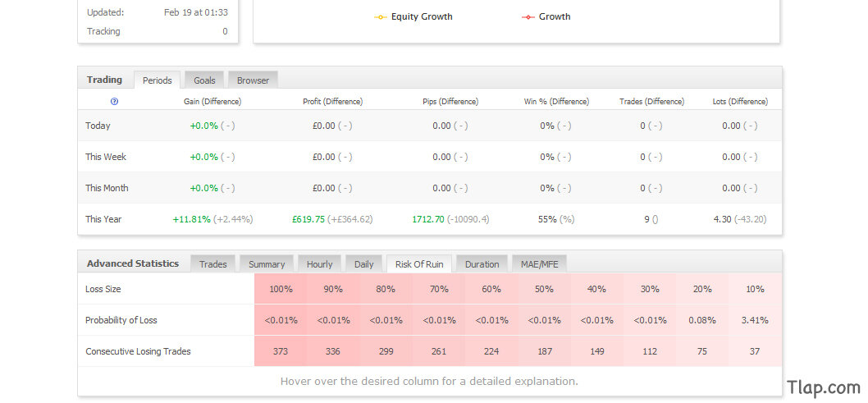Screen dimensions: 868x403
Task: Click the 224 consecutive losing trades value
Action: [x=491, y=351]
